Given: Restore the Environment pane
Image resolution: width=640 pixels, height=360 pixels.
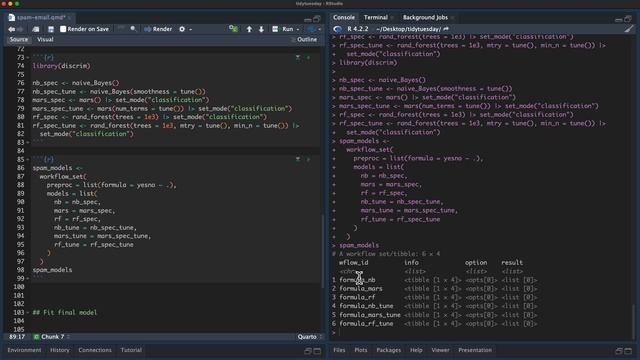Looking at the screenshot, I should click(x=308, y=351).
